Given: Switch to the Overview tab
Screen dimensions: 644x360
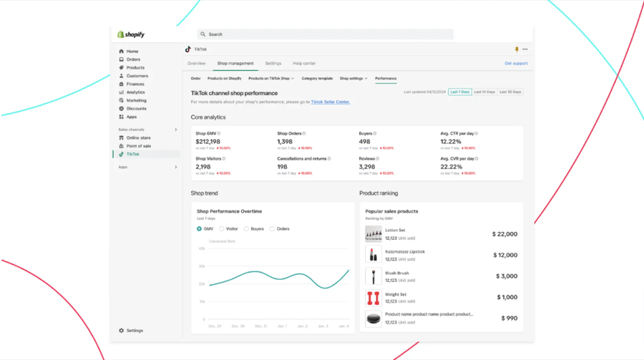Looking at the screenshot, I should (x=197, y=63).
